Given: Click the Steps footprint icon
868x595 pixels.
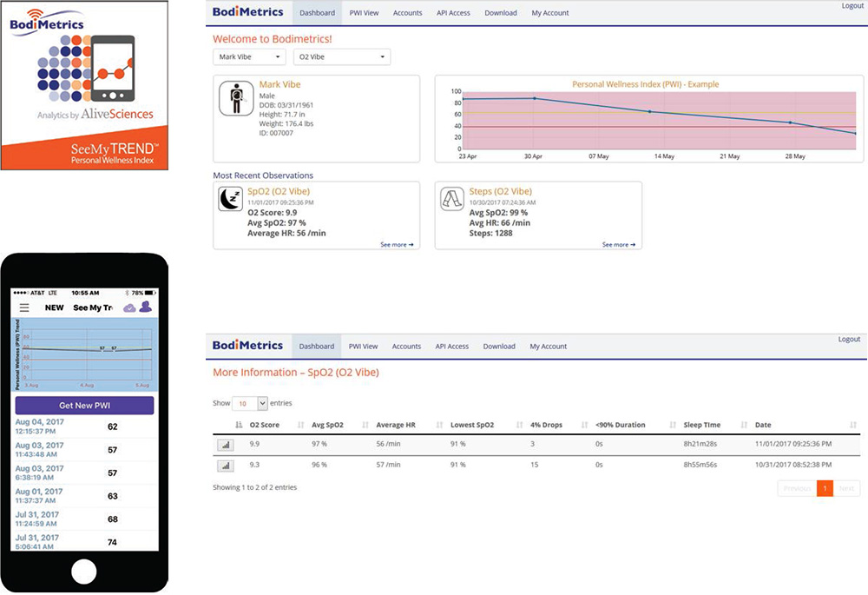Looking at the screenshot, I should (451, 200).
